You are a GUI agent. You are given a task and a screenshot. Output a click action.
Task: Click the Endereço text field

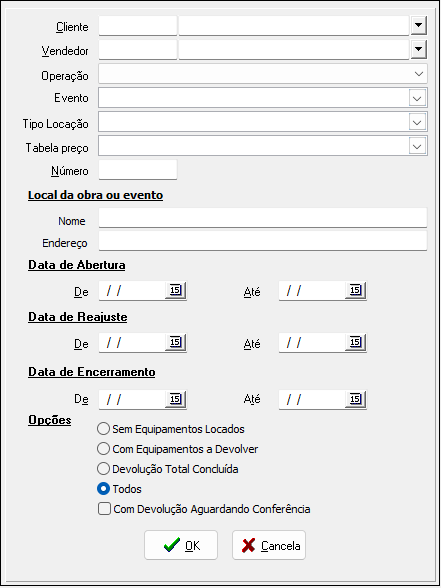tap(263, 241)
